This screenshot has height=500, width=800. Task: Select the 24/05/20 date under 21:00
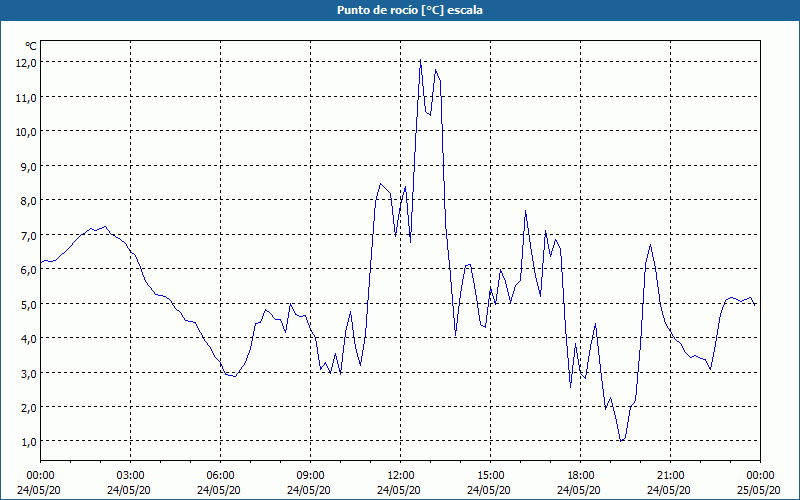[669, 490]
